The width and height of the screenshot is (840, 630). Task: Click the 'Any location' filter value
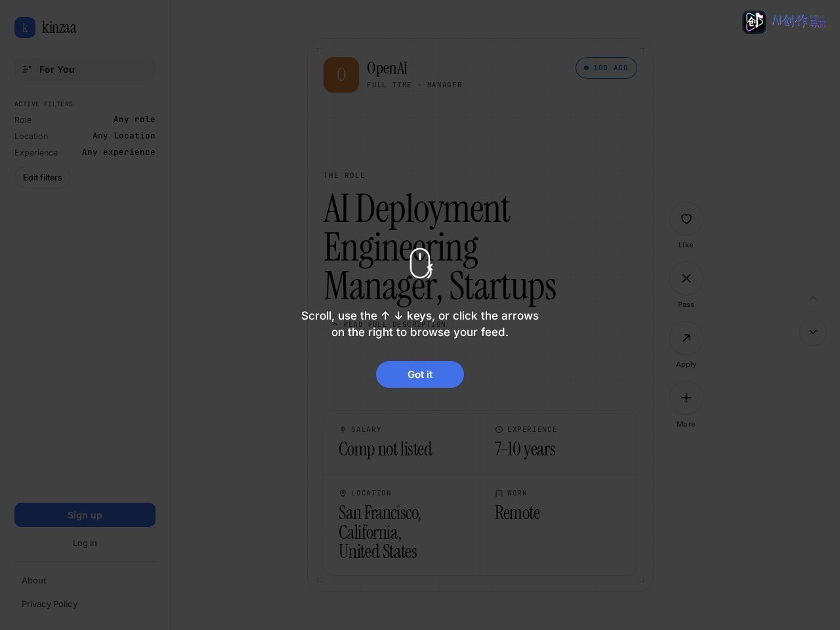[x=124, y=136]
